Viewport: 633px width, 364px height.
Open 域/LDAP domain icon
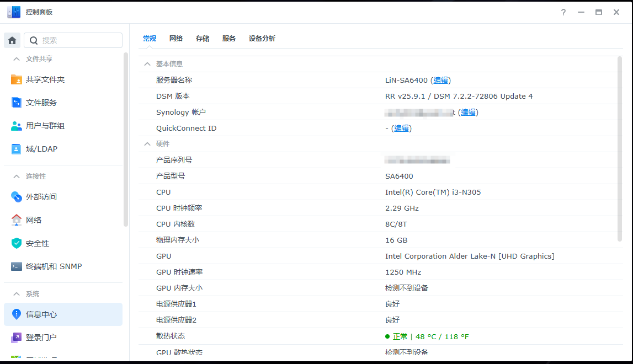tap(17, 149)
